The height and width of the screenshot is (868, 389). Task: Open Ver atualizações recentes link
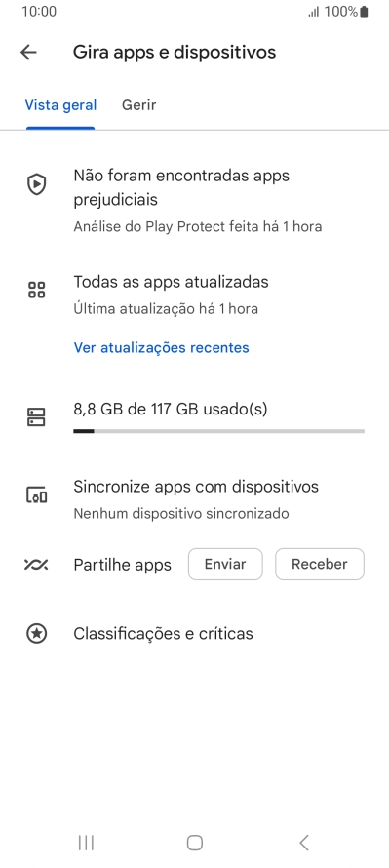pyautogui.click(x=162, y=347)
